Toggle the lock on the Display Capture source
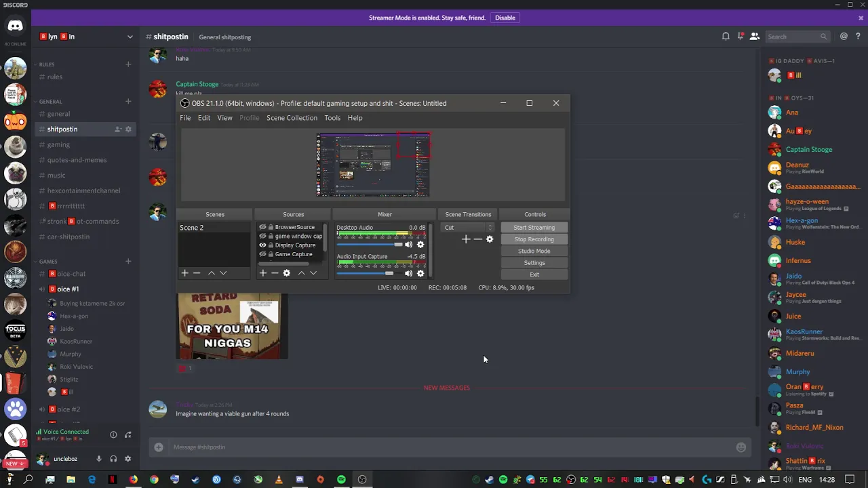Image resolution: width=868 pixels, height=488 pixels. (271, 245)
